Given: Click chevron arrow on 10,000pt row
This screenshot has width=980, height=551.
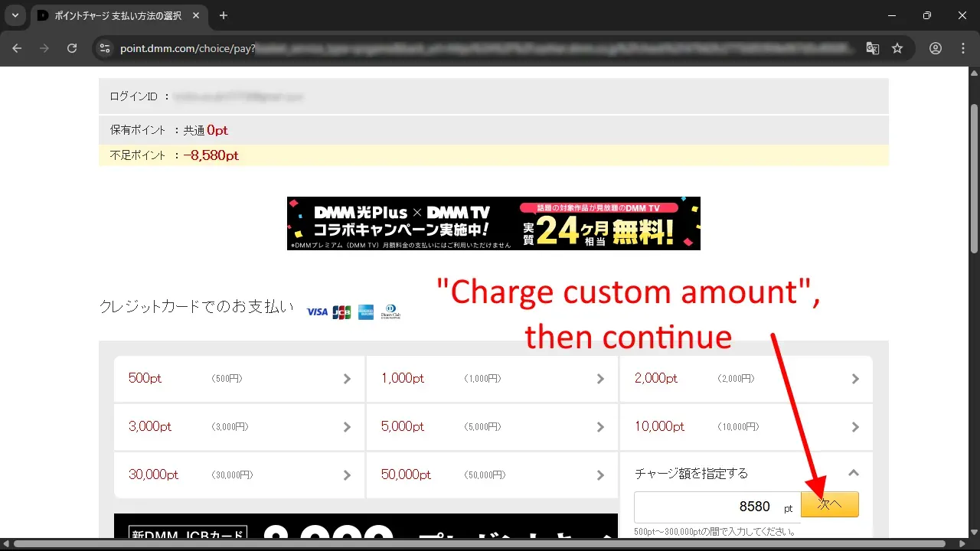Looking at the screenshot, I should click(855, 427).
